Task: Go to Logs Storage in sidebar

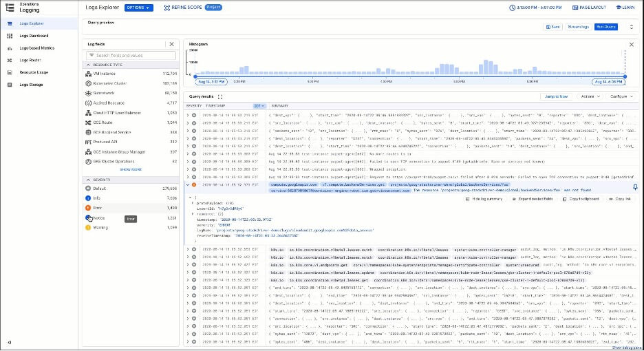Action: (x=31, y=85)
